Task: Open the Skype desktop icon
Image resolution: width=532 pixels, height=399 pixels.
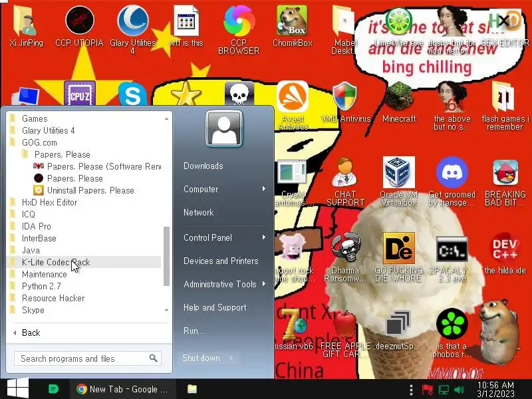Action: (x=132, y=93)
